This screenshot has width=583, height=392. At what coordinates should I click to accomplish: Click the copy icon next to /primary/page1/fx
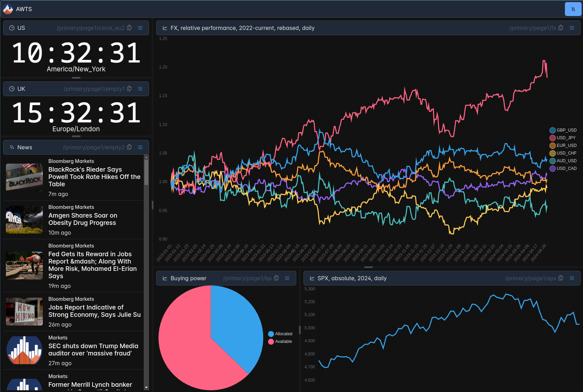561,28
